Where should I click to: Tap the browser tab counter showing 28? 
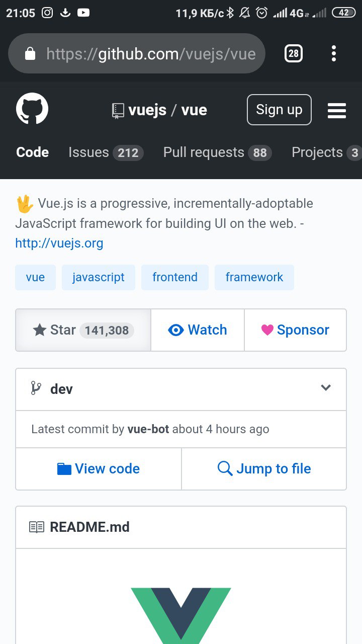(294, 53)
